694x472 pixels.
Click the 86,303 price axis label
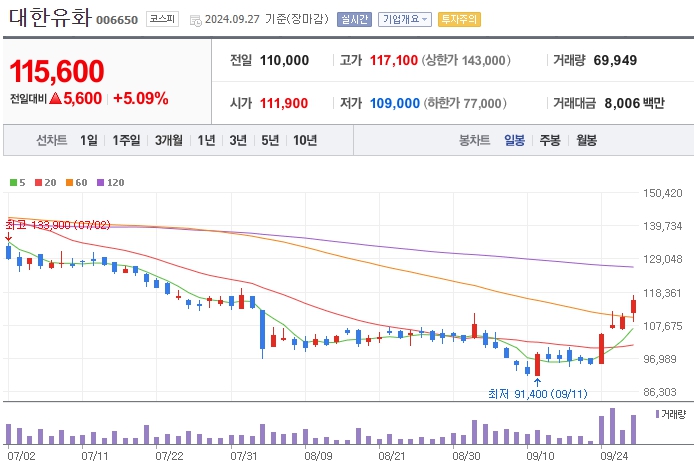[x=660, y=392]
